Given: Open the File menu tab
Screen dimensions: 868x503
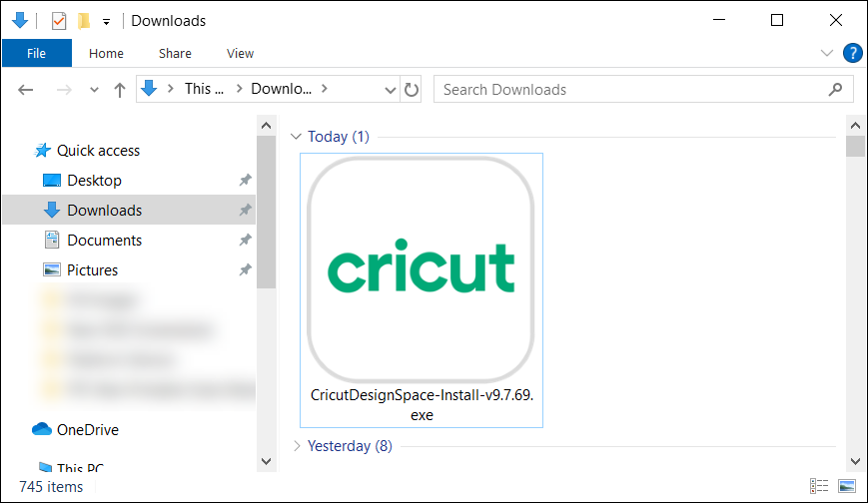Looking at the screenshot, I should (37, 53).
